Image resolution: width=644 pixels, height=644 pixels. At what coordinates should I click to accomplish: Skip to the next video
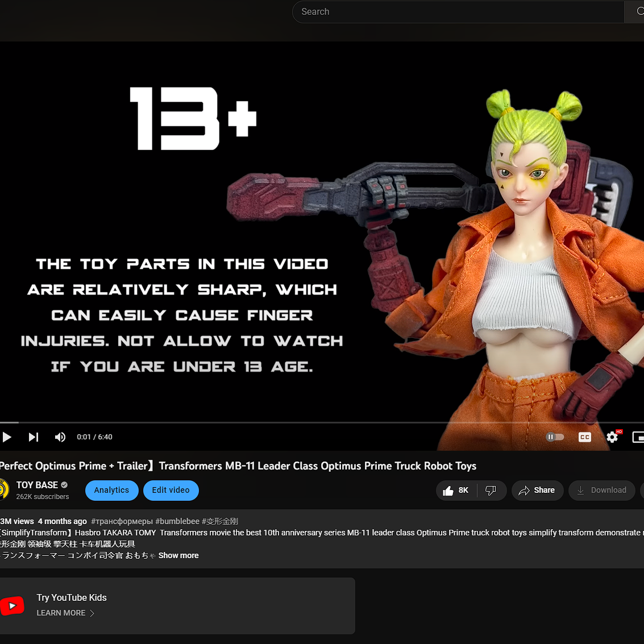[x=34, y=437]
